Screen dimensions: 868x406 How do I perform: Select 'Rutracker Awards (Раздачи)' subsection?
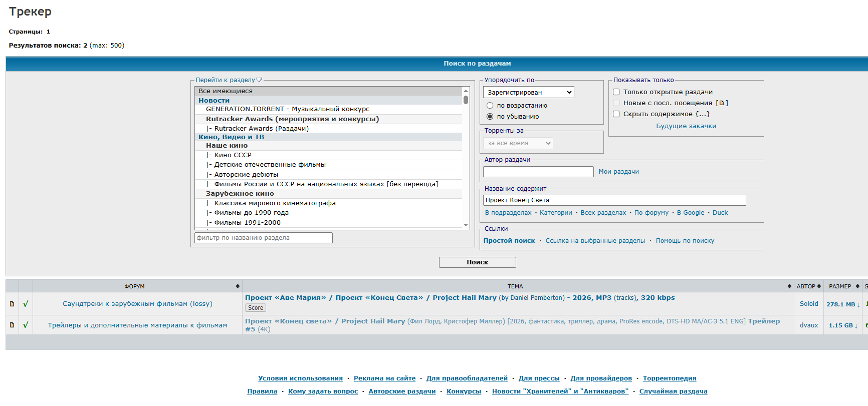(328, 129)
